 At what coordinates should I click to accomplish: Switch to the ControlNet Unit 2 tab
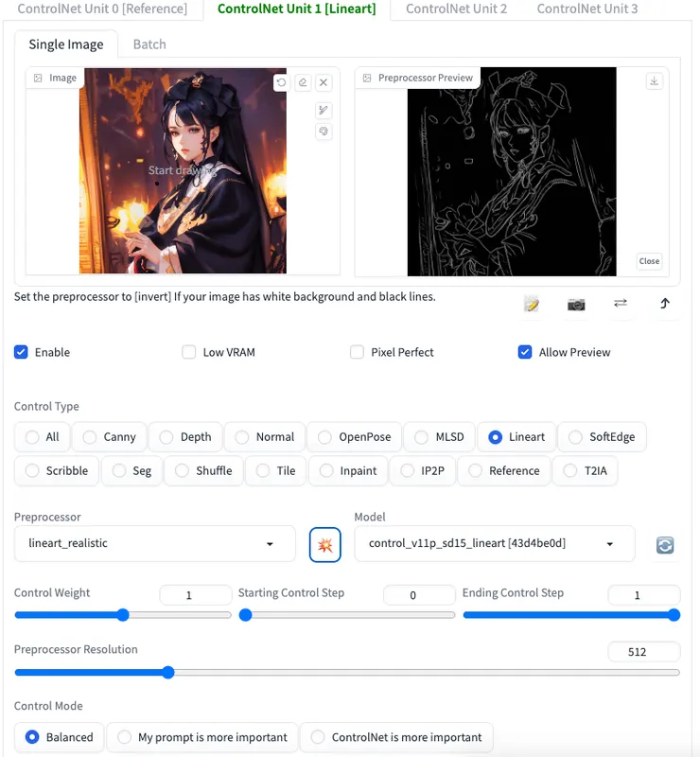(x=456, y=9)
